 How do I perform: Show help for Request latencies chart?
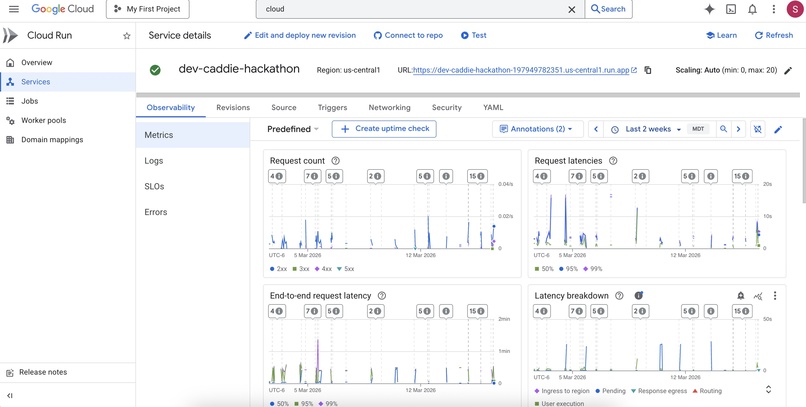pyautogui.click(x=613, y=161)
